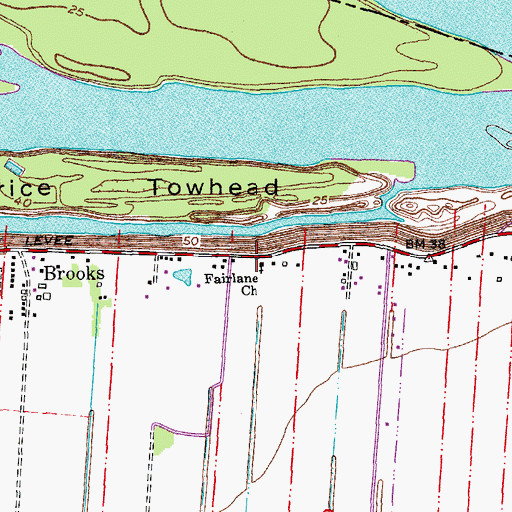Click the 'Ch' church abbreviation label
Image resolution: width=512 pixels, height=512 pixels.
(x=249, y=291)
